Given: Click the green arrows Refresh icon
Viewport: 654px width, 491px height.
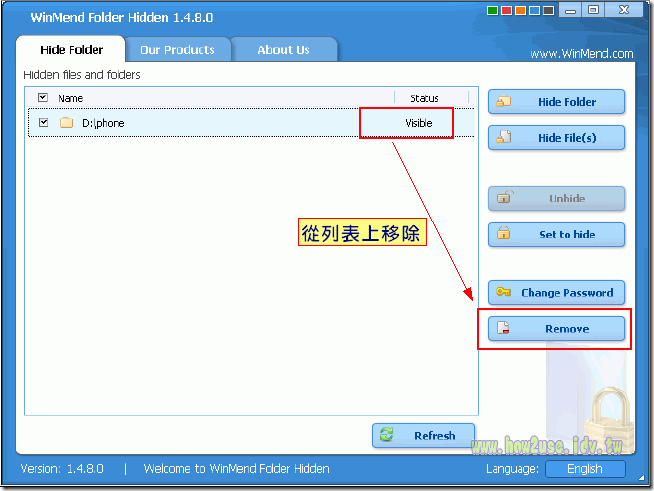Looking at the screenshot, I should point(387,435).
